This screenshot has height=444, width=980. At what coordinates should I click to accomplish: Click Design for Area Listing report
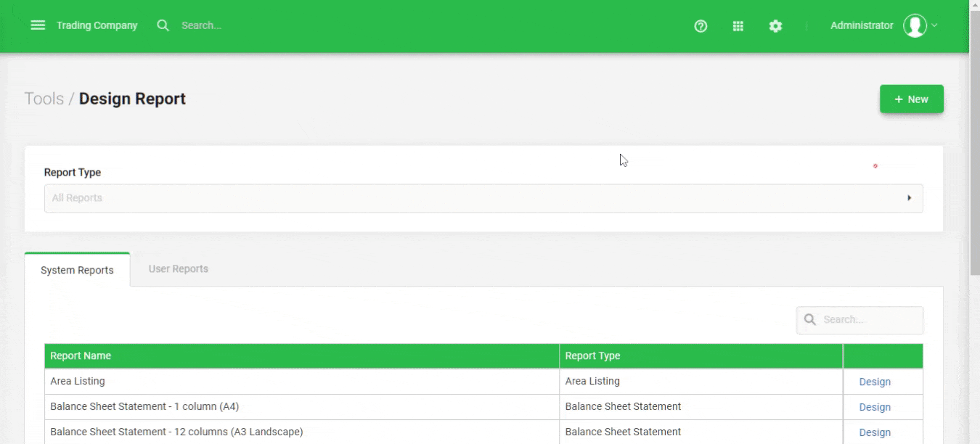(x=874, y=381)
